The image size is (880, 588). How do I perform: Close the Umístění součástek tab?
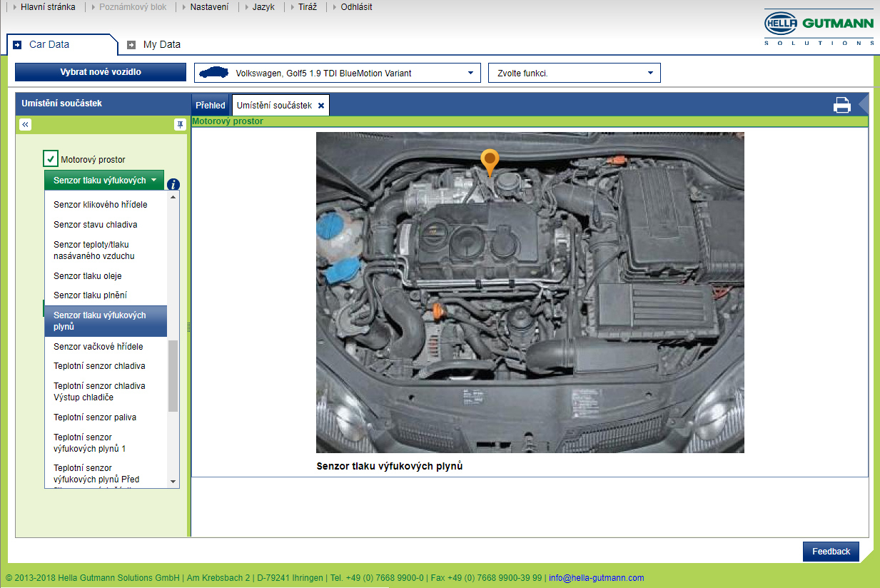click(321, 106)
